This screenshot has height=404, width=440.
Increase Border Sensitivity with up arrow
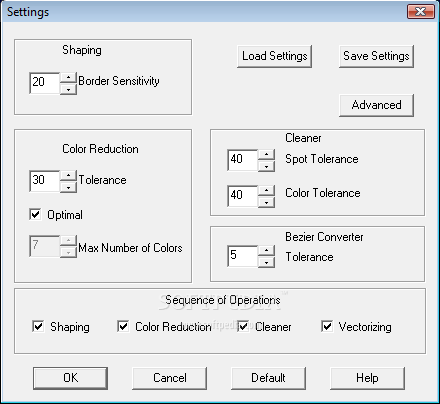point(68,77)
